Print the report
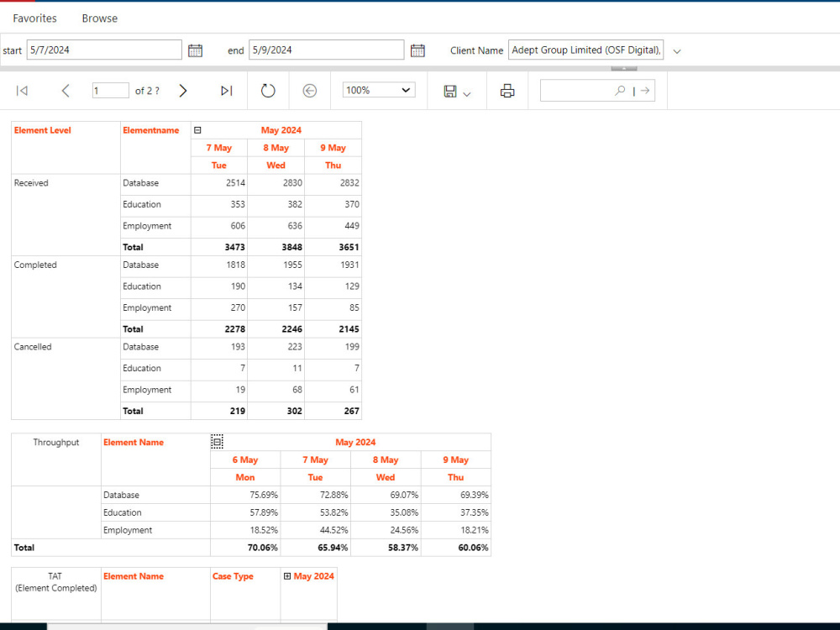The image size is (840, 630). tap(507, 91)
